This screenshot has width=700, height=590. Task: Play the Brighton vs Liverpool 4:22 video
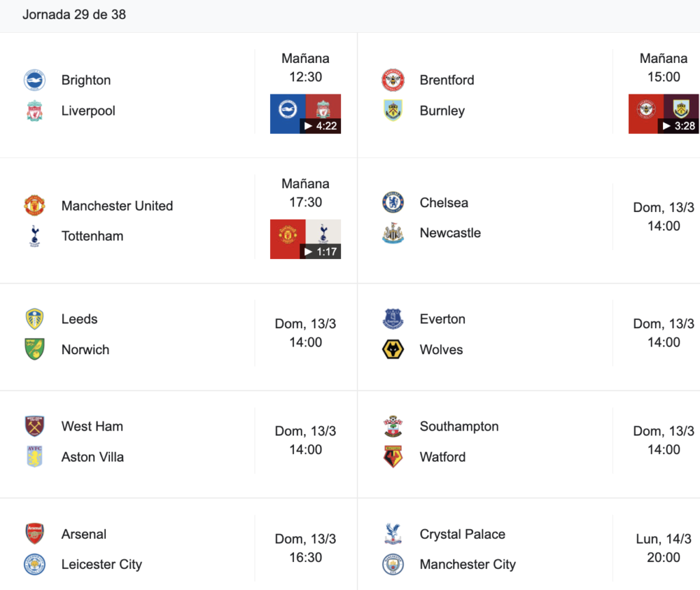point(306,114)
